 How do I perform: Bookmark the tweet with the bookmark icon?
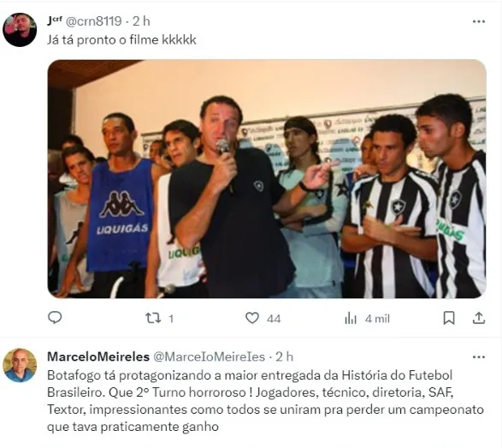[449, 318]
